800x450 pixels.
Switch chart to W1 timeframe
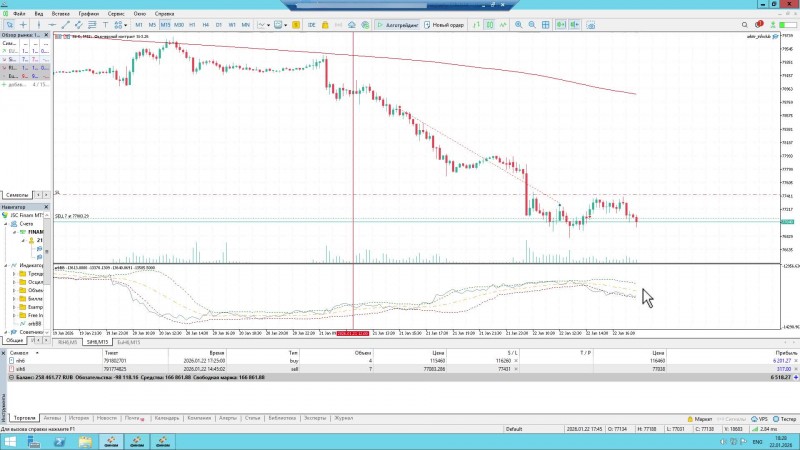pyautogui.click(x=232, y=24)
